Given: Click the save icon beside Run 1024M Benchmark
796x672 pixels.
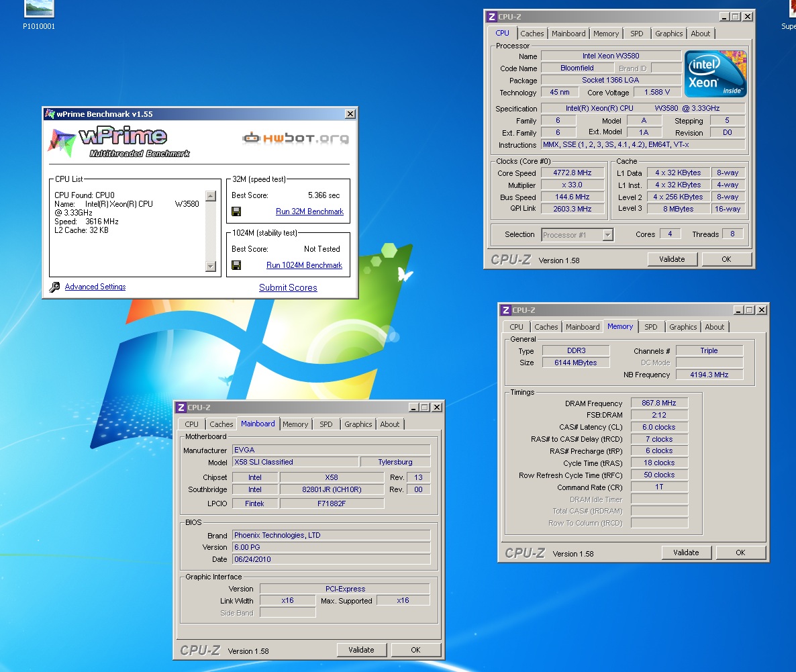Looking at the screenshot, I should coord(236,265).
